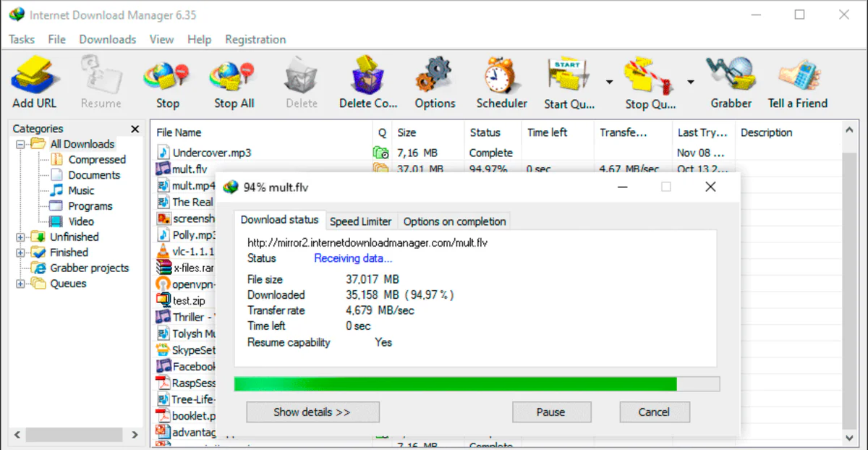Click the Stop icon in the toolbar
This screenshot has width=868, height=450.
[166, 76]
